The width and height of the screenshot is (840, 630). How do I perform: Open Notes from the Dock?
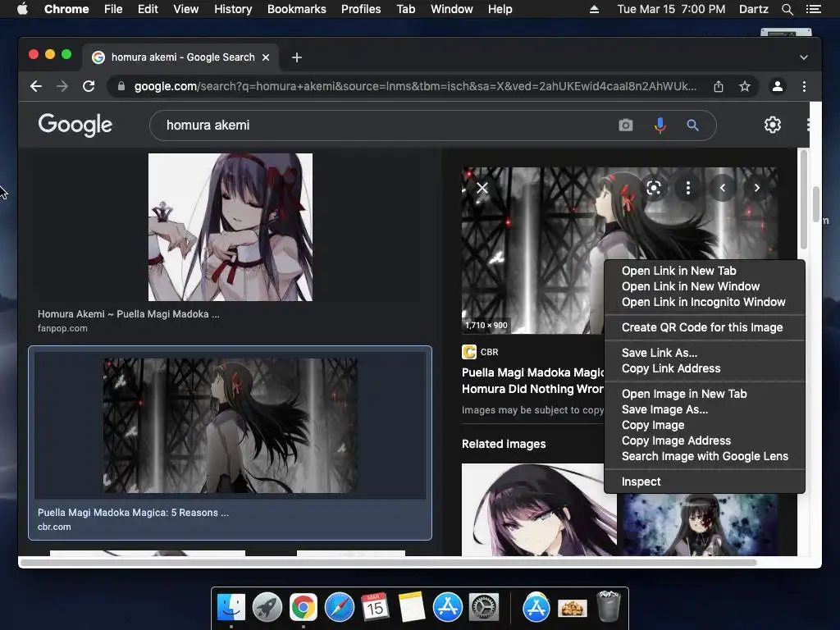pos(412,607)
